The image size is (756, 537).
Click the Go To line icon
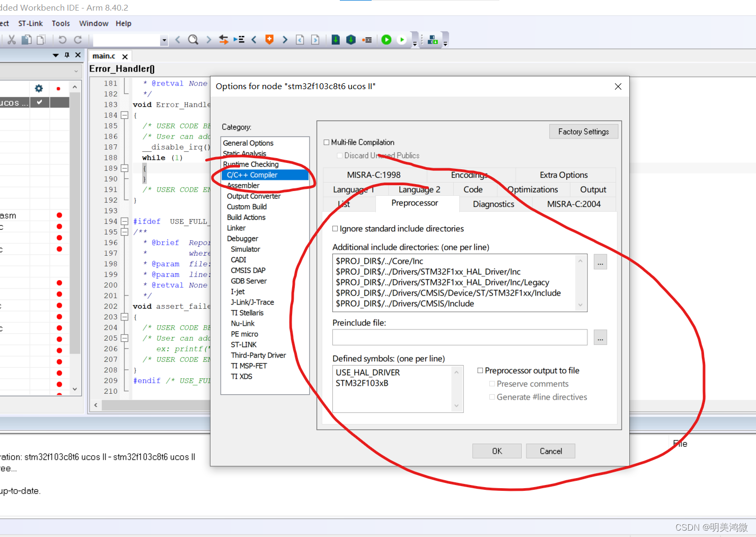point(239,39)
